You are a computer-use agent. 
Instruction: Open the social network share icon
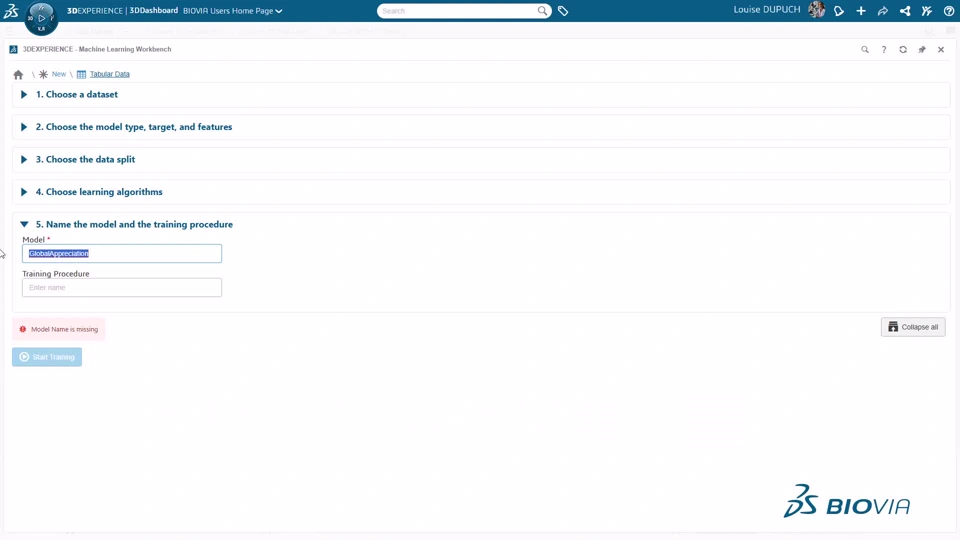tap(905, 11)
